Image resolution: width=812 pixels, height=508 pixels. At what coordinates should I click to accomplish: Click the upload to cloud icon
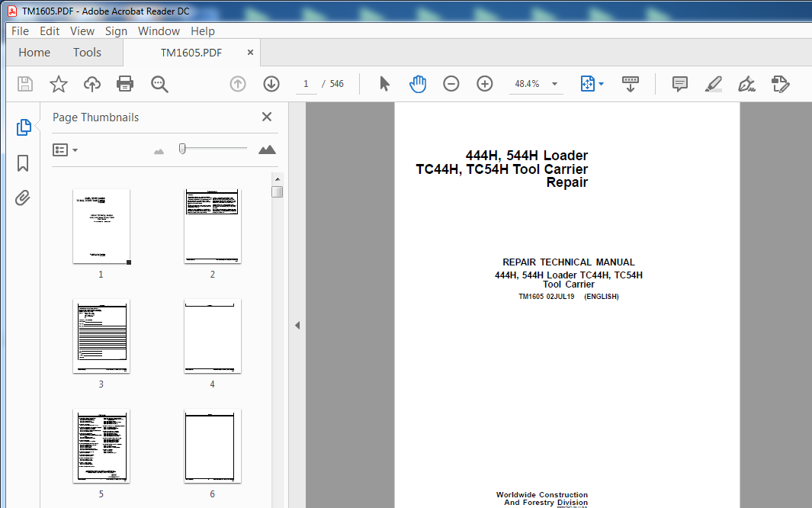(x=92, y=84)
